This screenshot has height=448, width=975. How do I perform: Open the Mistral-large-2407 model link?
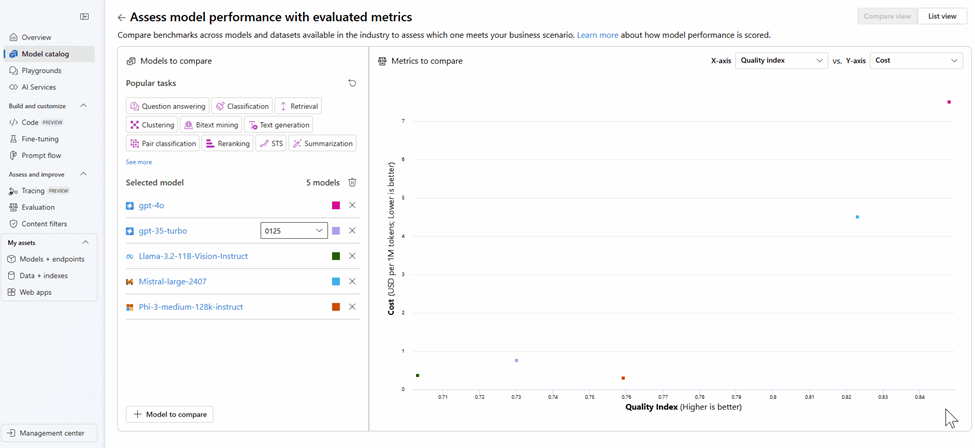[x=172, y=282]
